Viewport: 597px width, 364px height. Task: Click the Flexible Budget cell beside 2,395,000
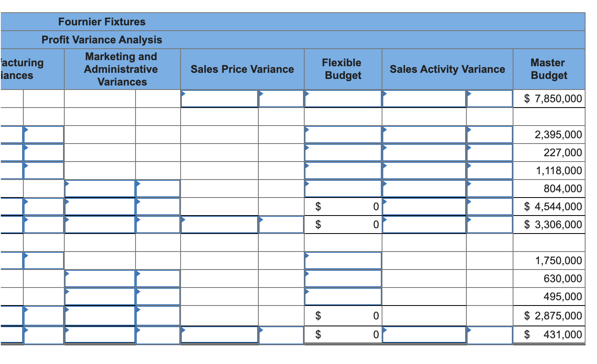(x=343, y=134)
